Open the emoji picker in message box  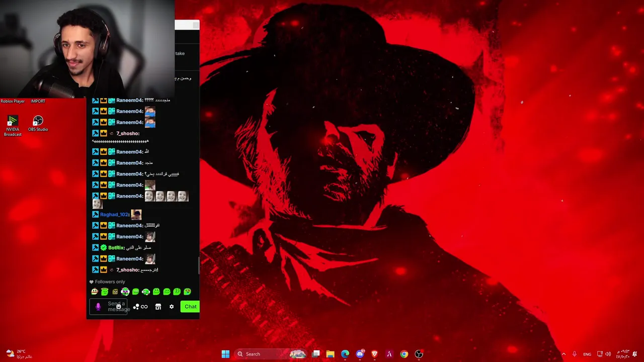(x=119, y=306)
